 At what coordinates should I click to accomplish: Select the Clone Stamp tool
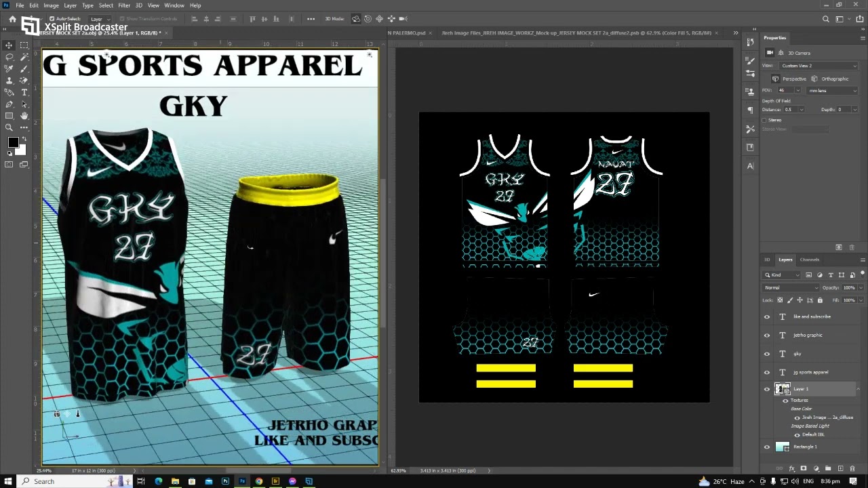[9, 81]
